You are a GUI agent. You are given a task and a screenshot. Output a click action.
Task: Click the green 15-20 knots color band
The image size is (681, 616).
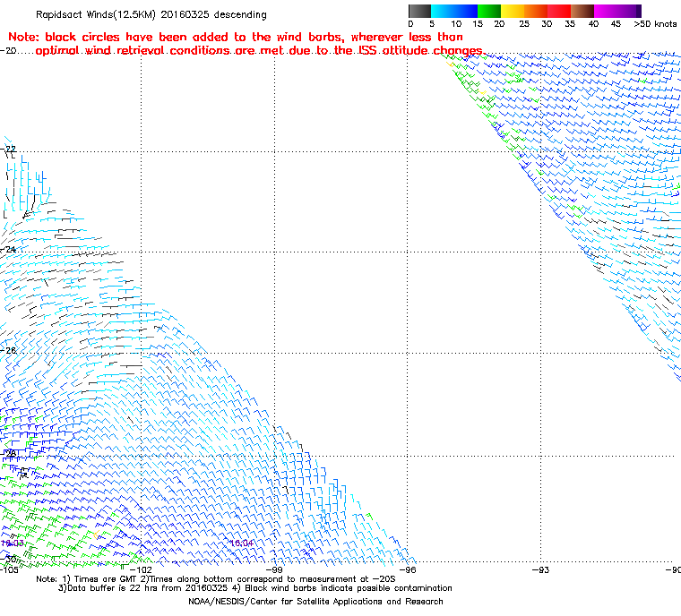point(489,11)
